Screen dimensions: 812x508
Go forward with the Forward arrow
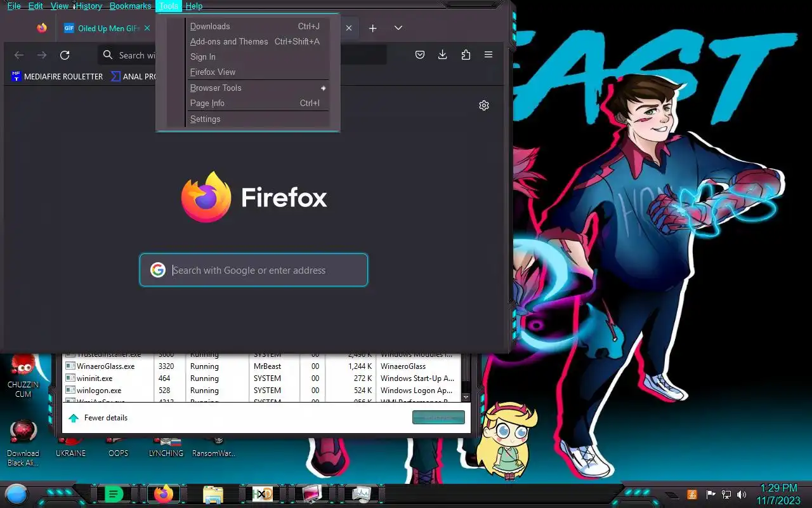(42, 55)
